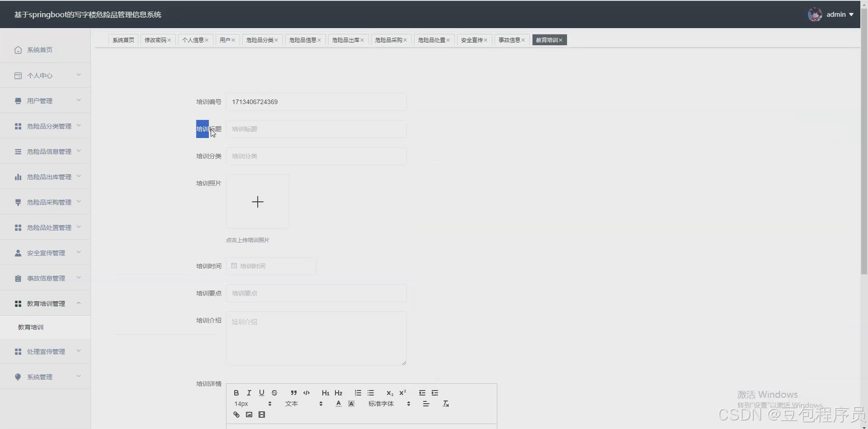The image size is (868, 429).
Task: Focus the 培训分类 input field
Action: click(316, 156)
